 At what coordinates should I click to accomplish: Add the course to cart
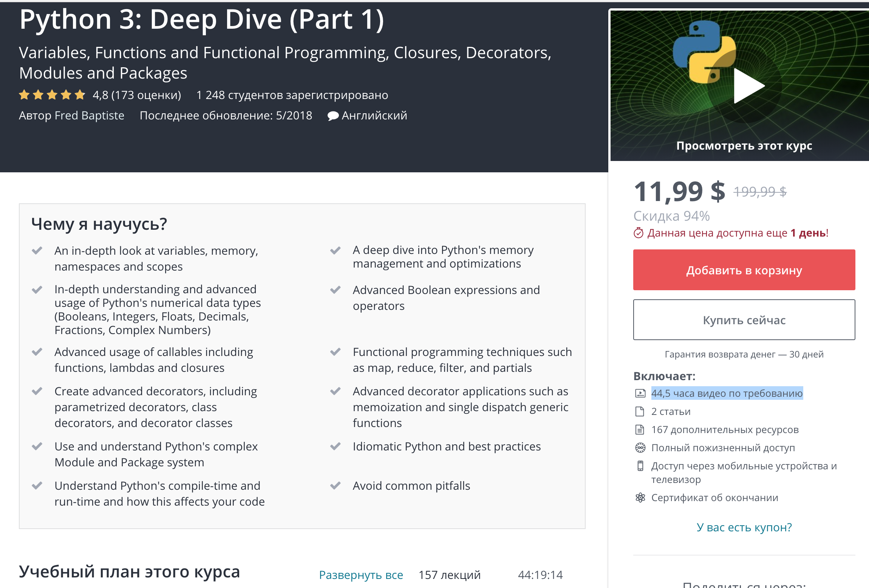point(744,270)
